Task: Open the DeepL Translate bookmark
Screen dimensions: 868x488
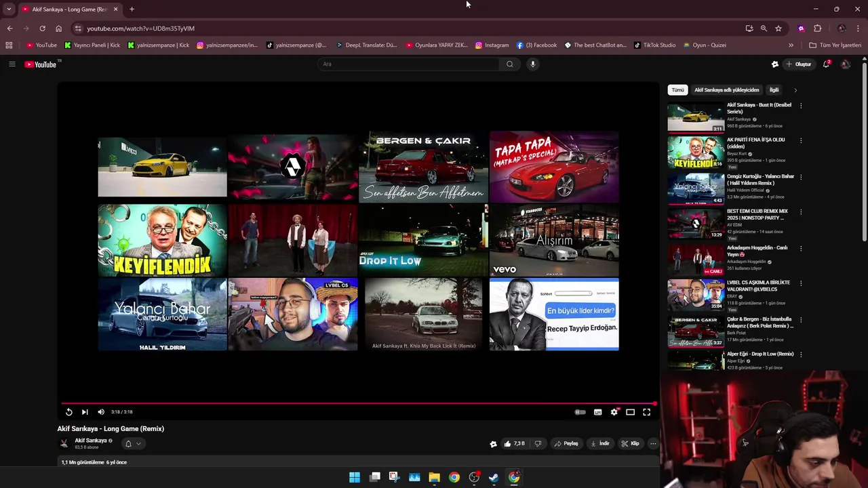Action: pos(367,45)
